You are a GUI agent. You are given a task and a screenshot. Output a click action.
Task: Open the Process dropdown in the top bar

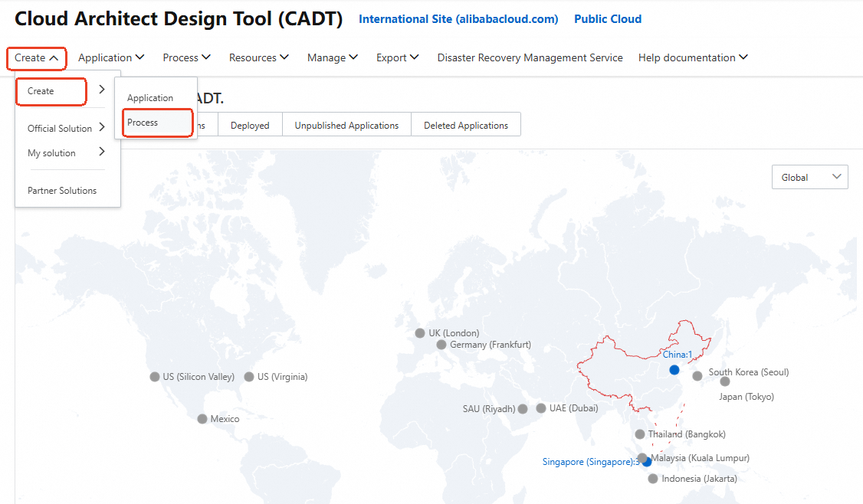coord(186,57)
